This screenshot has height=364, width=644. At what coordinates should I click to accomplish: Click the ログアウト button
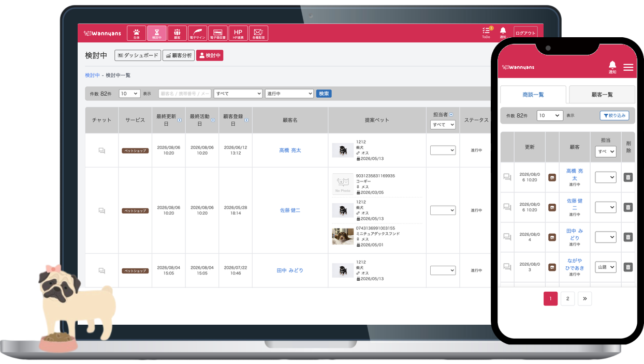point(525,33)
